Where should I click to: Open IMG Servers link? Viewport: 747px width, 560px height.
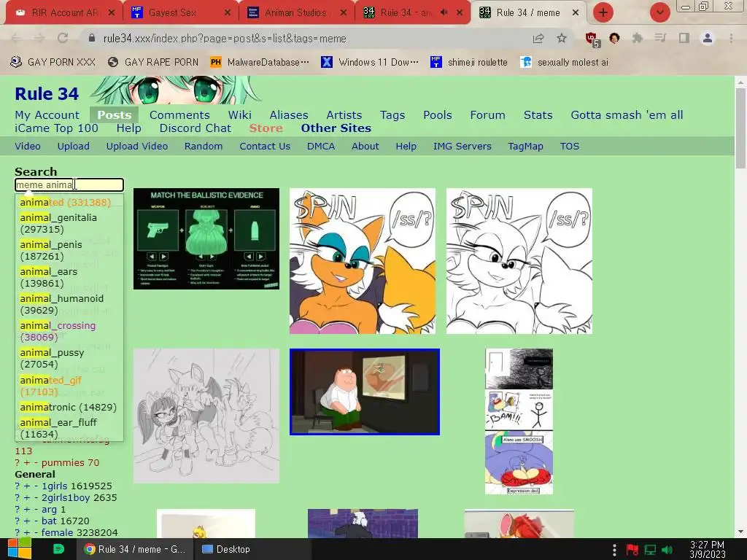[x=462, y=146]
